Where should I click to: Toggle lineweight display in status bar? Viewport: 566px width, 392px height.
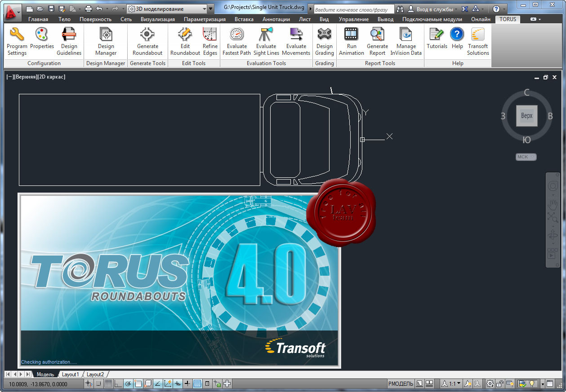(x=187, y=383)
